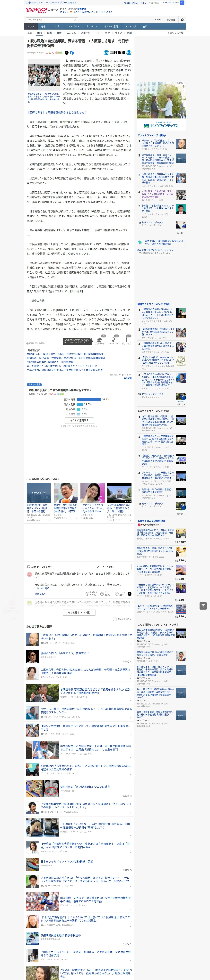Viewport: 210px width, 980px height.
Task: Click マイページ button
Action: (x=157, y=20)
